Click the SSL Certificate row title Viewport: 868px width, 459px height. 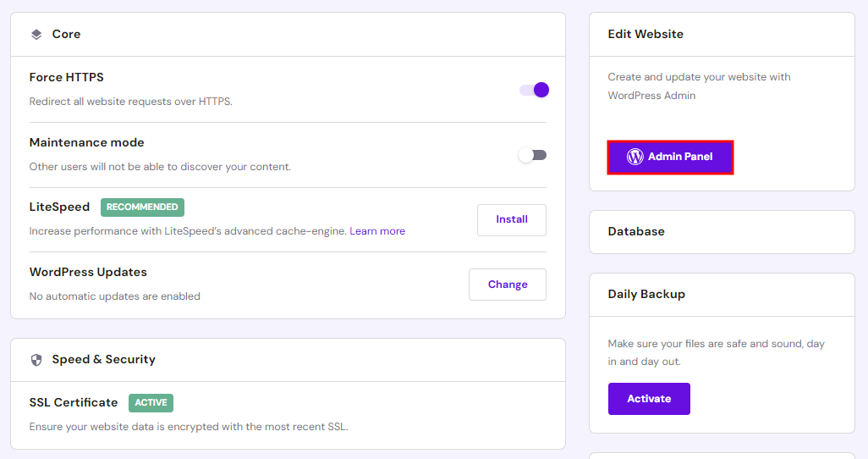[x=74, y=402]
